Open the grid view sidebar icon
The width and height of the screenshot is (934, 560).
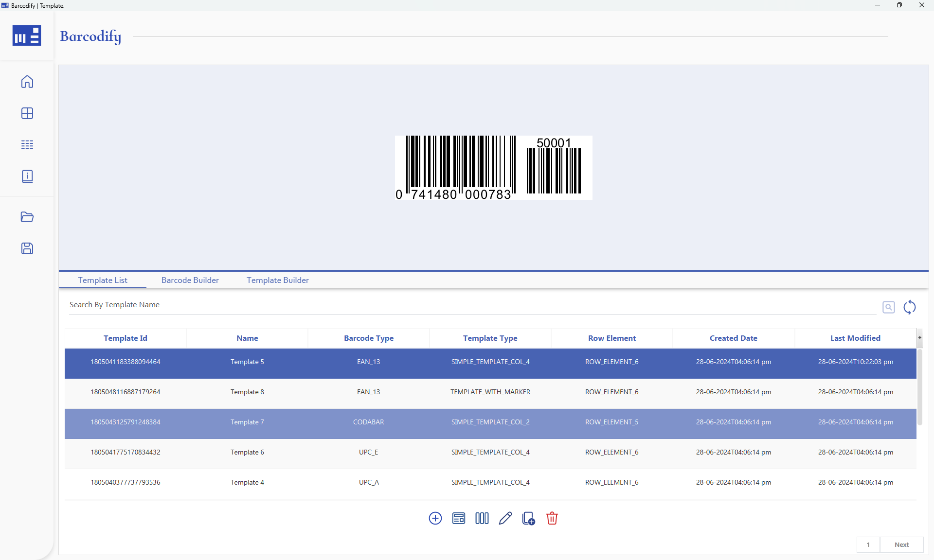coord(27,113)
